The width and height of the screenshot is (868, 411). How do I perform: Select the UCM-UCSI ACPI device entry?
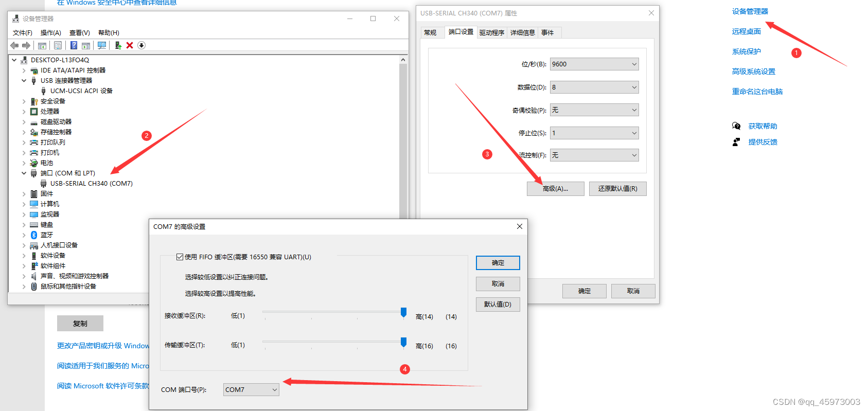pyautogui.click(x=81, y=91)
